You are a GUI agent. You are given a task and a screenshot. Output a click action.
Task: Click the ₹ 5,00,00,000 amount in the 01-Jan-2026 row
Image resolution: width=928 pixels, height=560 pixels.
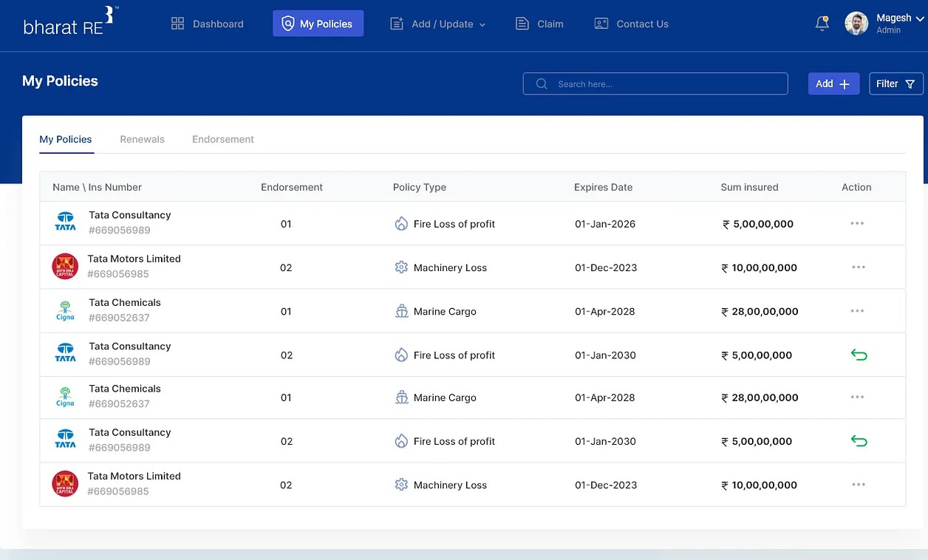click(x=758, y=224)
